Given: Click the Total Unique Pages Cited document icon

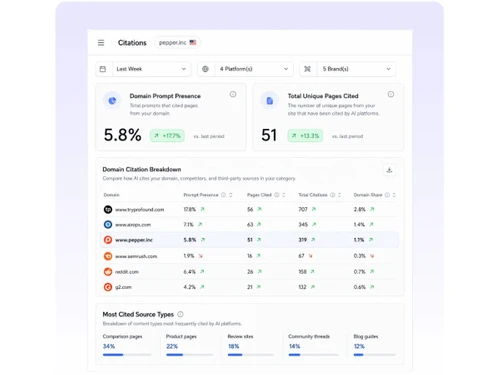Looking at the screenshot, I should [270, 101].
